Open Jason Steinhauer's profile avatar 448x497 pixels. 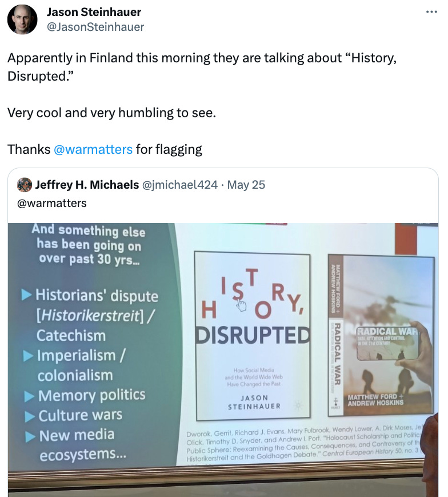22,19
